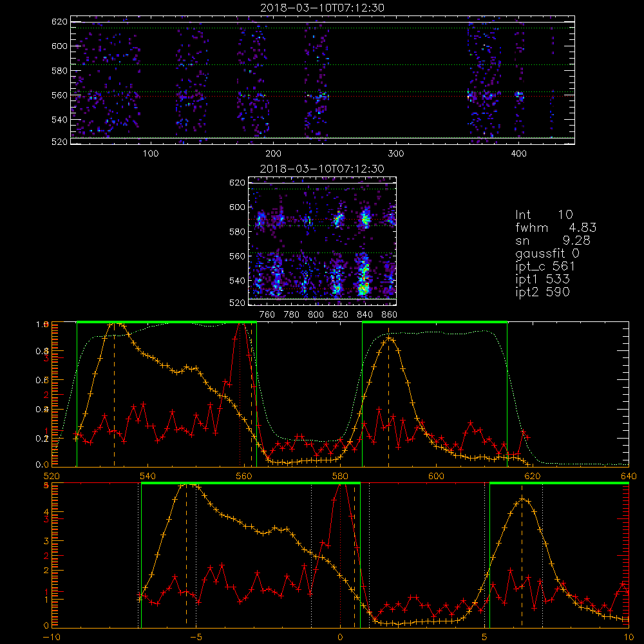
Task: Select the 'ipt2 590' readout text
Action: [542, 292]
